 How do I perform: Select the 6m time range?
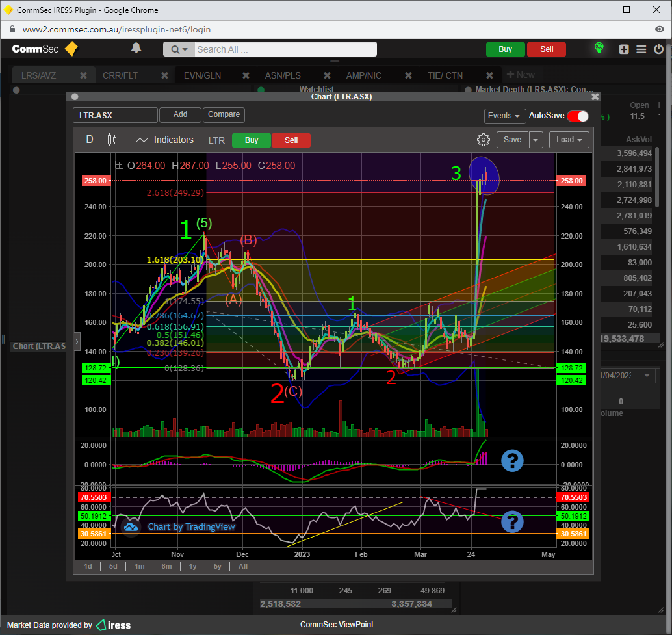166,566
